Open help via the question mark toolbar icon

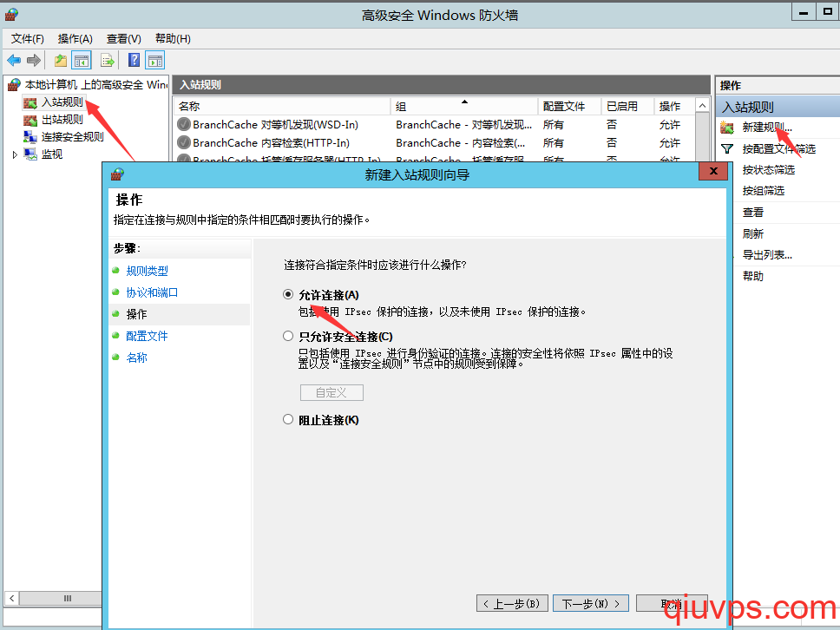134,60
